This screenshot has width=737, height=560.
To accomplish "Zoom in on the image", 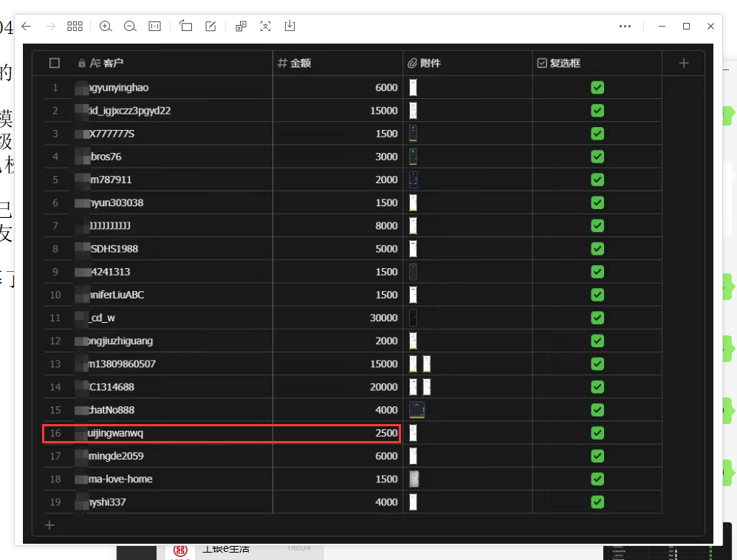I will click(106, 27).
